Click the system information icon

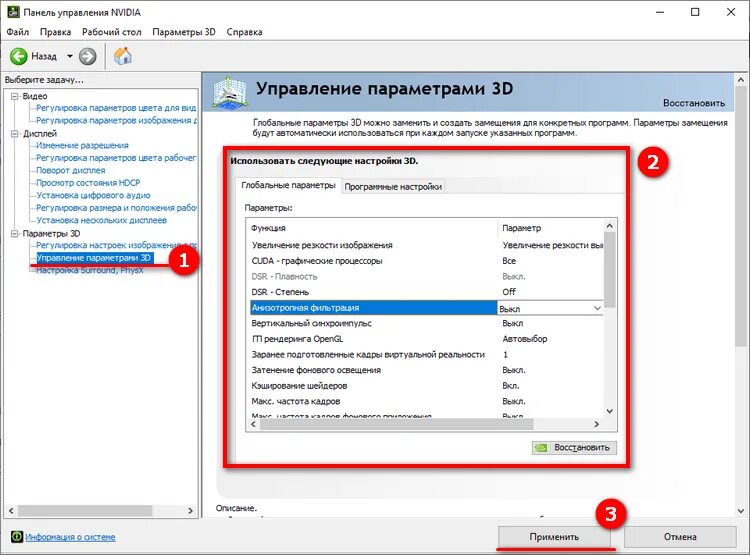pyautogui.click(x=17, y=537)
